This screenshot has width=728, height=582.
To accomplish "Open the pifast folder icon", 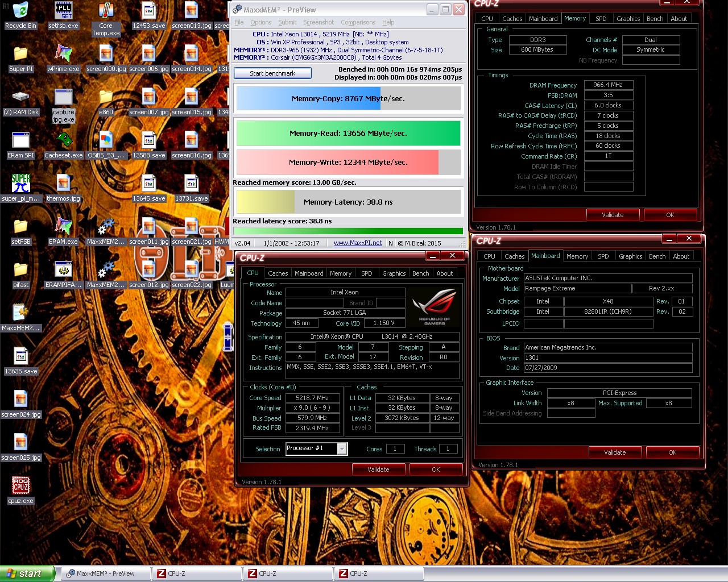I will (21, 275).
